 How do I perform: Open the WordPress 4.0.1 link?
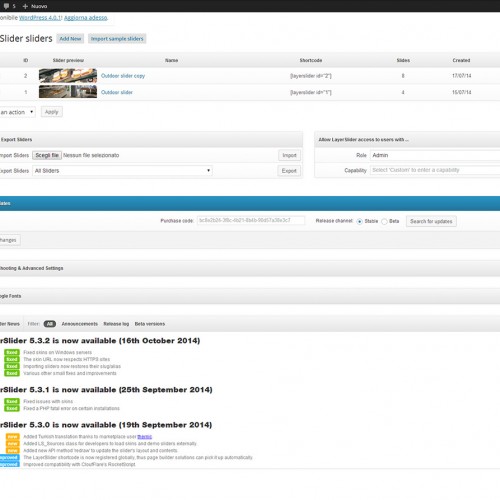[40, 18]
